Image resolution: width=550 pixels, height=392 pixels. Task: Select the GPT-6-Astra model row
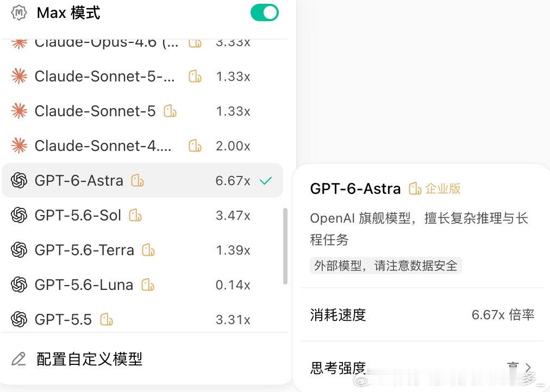pyautogui.click(x=142, y=180)
